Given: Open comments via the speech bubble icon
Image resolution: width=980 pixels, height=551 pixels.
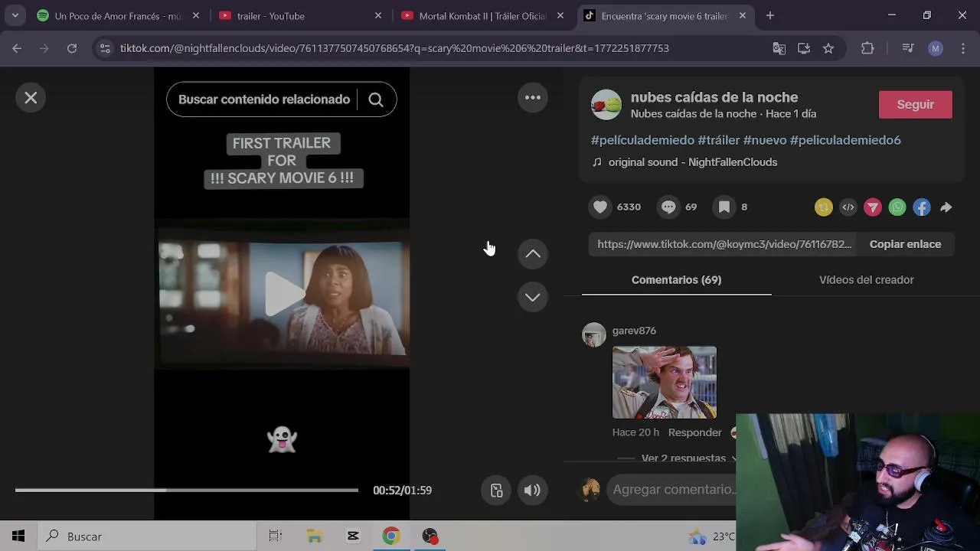Looking at the screenshot, I should [x=668, y=207].
